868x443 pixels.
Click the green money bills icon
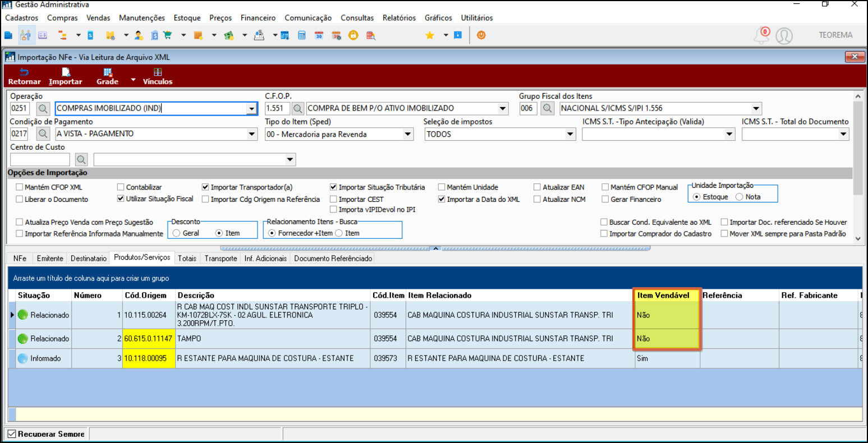click(228, 35)
